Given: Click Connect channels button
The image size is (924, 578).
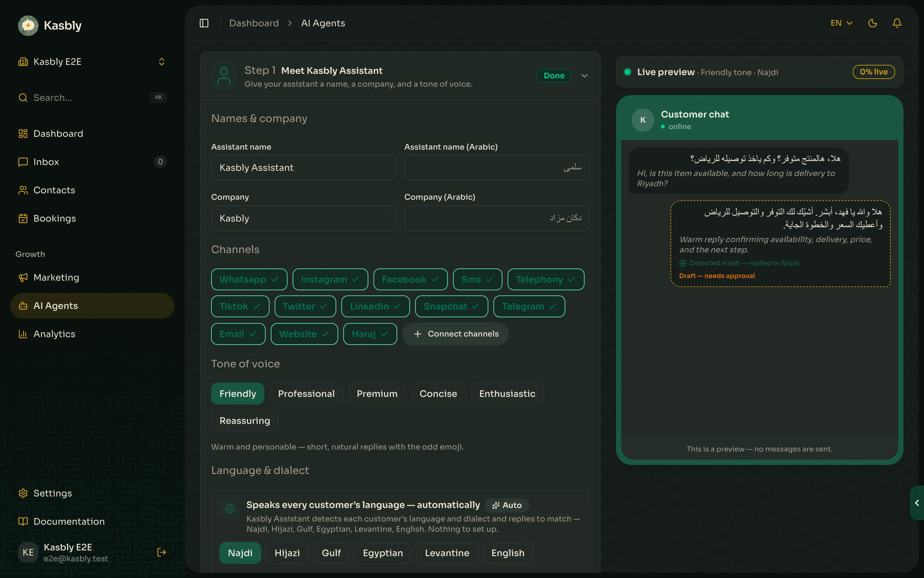Looking at the screenshot, I should click(456, 334).
